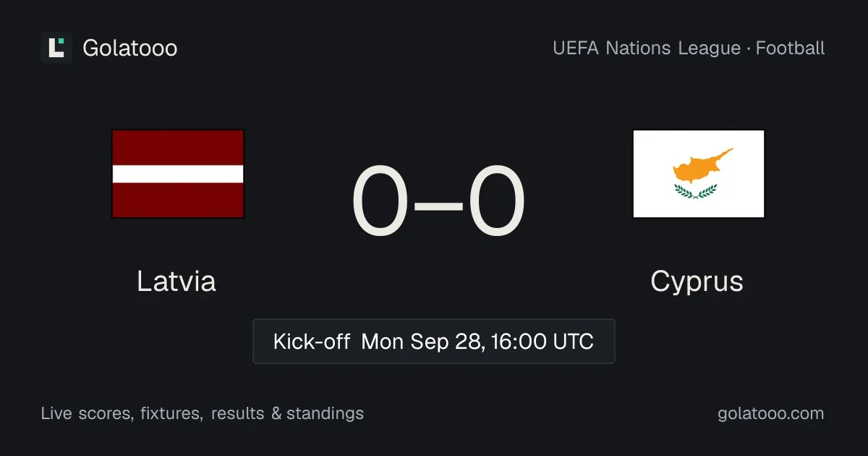868x456 pixels.
Task: Click the 0–0 match score
Action: [438, 202]
